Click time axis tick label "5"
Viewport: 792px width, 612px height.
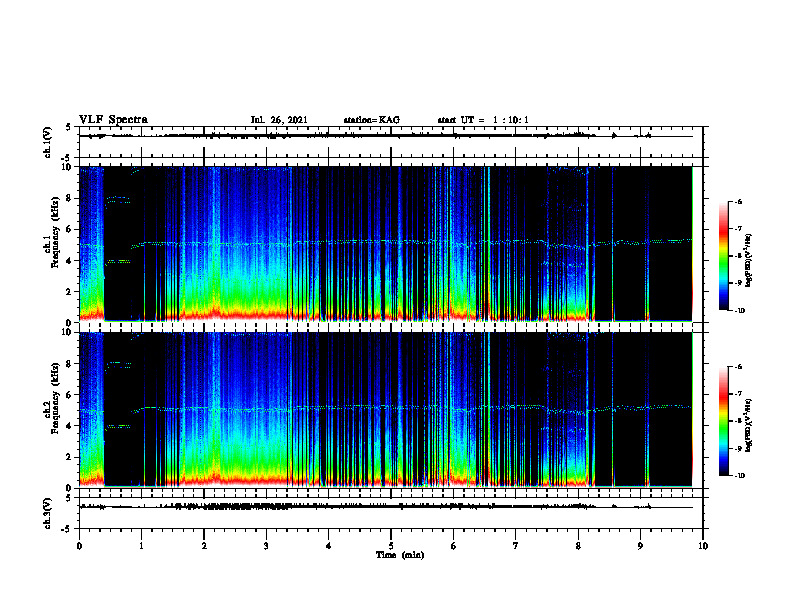point(391,546)
